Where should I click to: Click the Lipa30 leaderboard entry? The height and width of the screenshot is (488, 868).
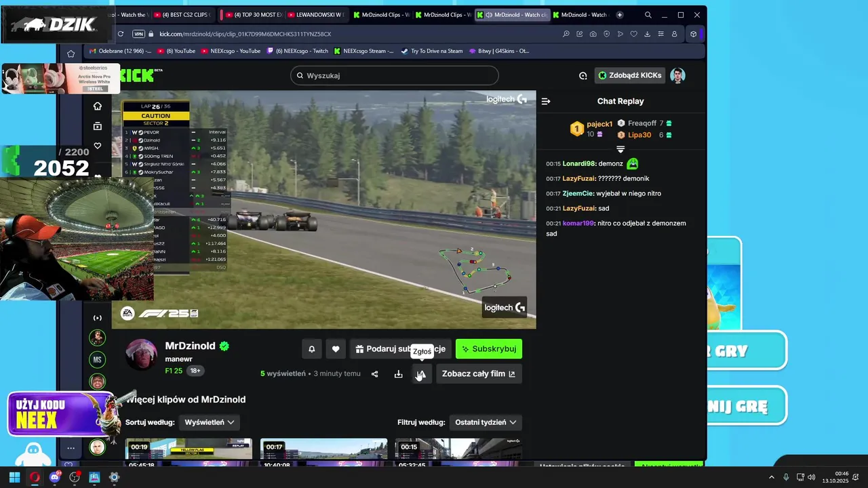(644, 135)
